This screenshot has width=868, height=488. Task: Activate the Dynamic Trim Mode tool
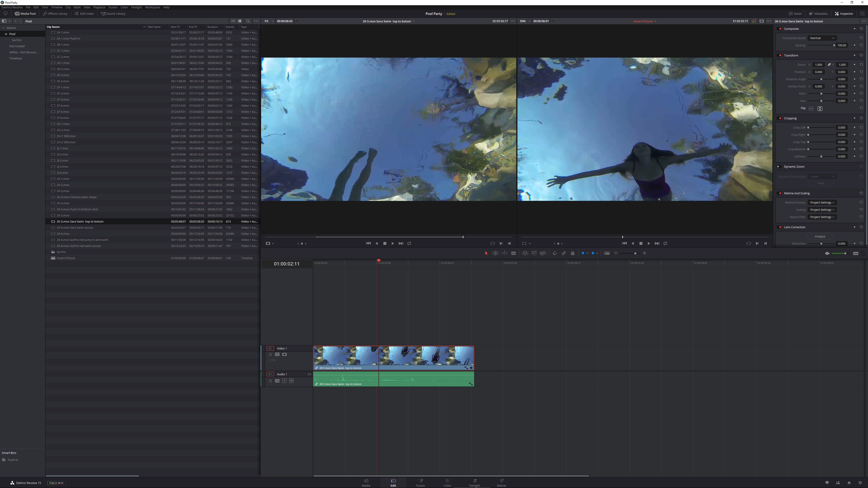click(505, 253)
